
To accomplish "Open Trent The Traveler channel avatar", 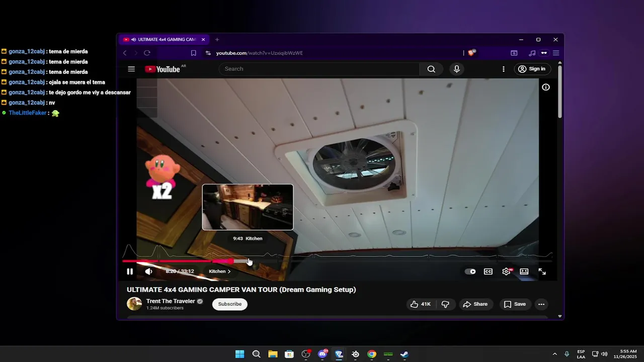I will 134,304.
